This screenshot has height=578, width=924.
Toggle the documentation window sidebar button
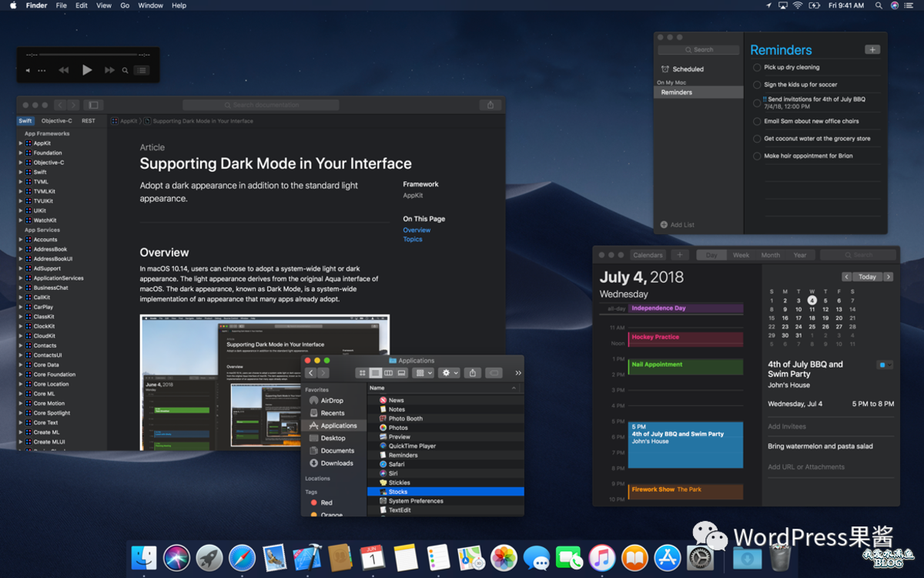point(93,105)
